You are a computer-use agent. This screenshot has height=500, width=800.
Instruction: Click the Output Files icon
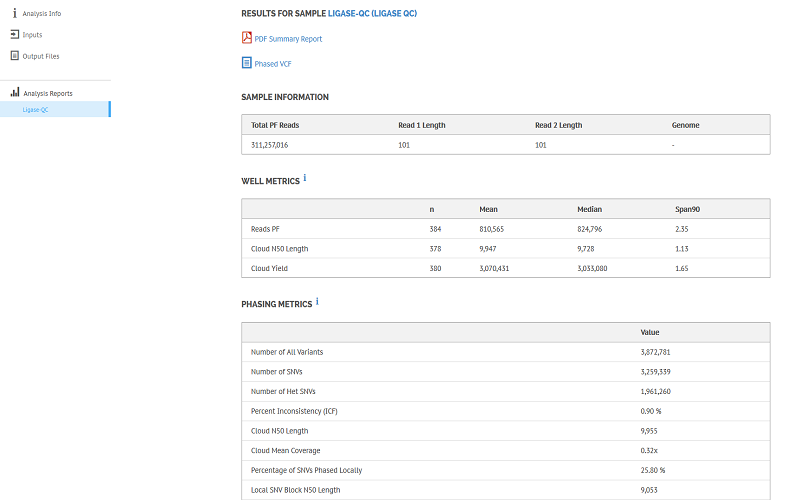tap(14, 56)
